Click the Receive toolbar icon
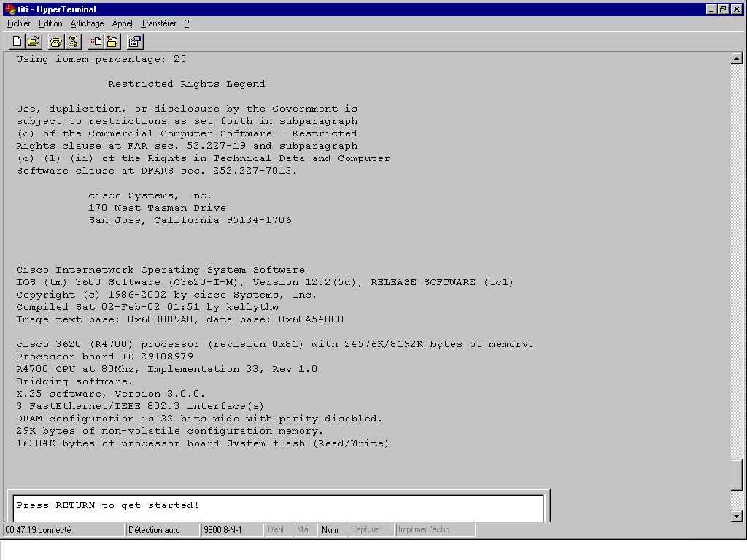The image size is (747, 560). coord(112,42)
